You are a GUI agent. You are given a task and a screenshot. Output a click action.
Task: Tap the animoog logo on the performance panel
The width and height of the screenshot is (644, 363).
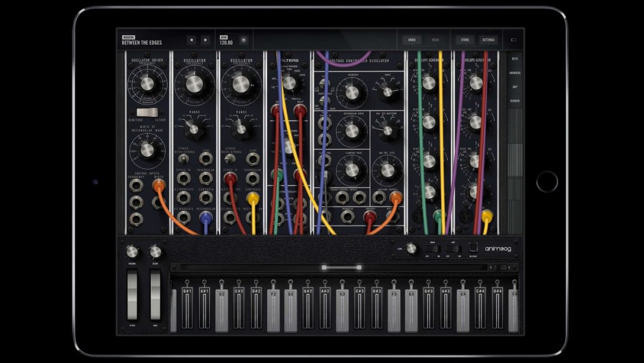point(498,249)
